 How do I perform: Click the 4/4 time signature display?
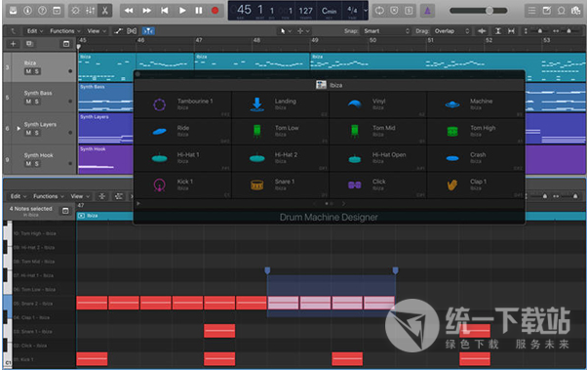352,10
